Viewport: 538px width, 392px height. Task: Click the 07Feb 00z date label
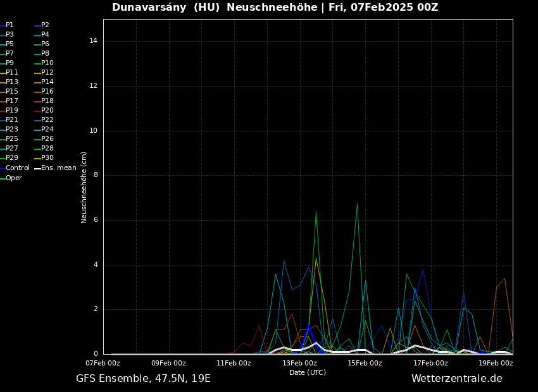103,364
